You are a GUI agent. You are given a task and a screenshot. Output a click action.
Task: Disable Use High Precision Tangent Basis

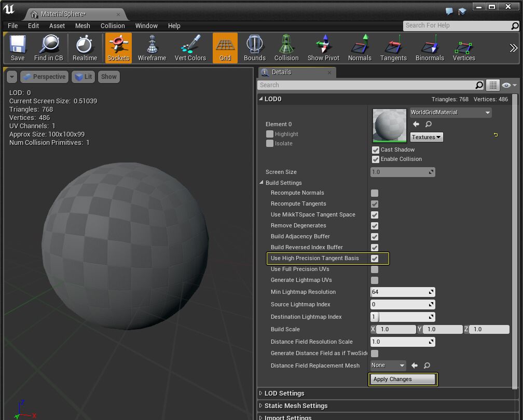pos(376,258)
